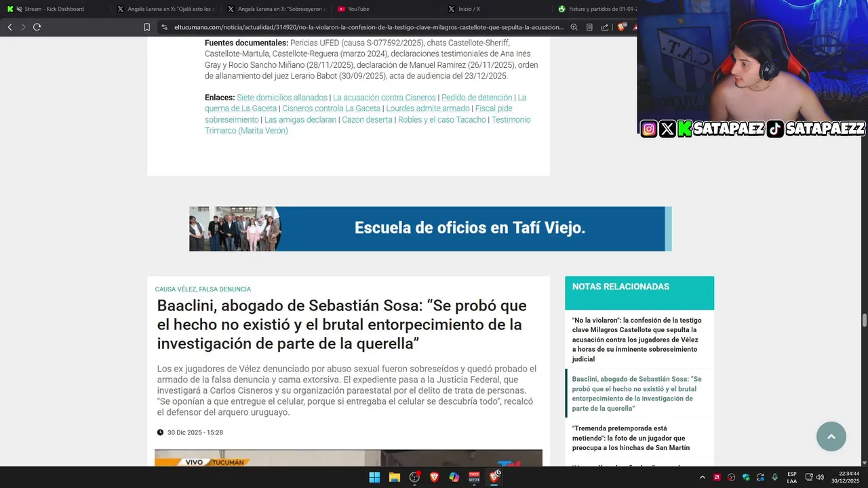Image resolution: width=868 pixels, height=488 pixels.
Task: Open the volume speaker tray icon
Action: (820, 477)
